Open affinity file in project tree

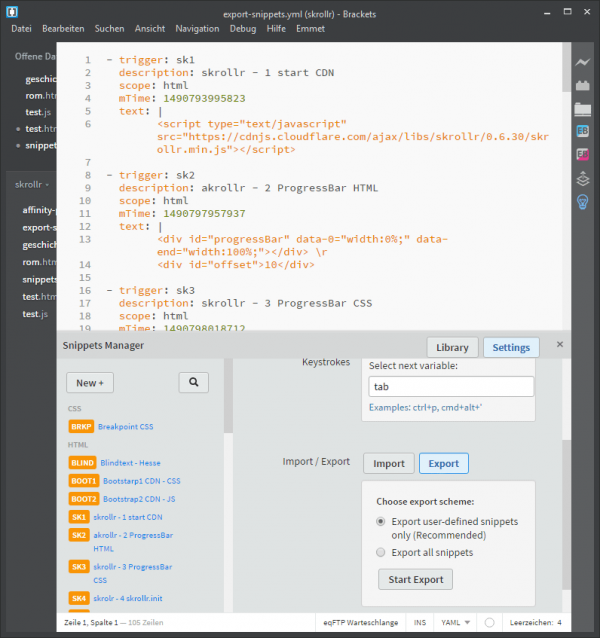point(39,210)
